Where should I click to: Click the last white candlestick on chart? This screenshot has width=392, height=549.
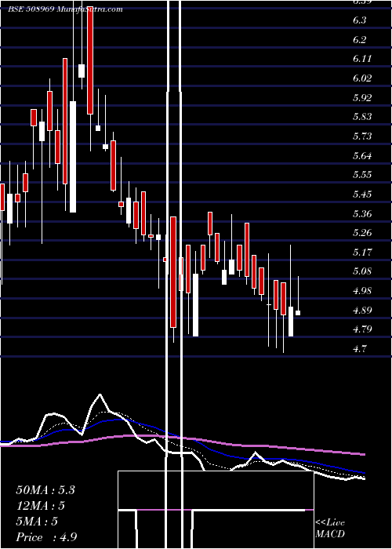tap(298, 313)
